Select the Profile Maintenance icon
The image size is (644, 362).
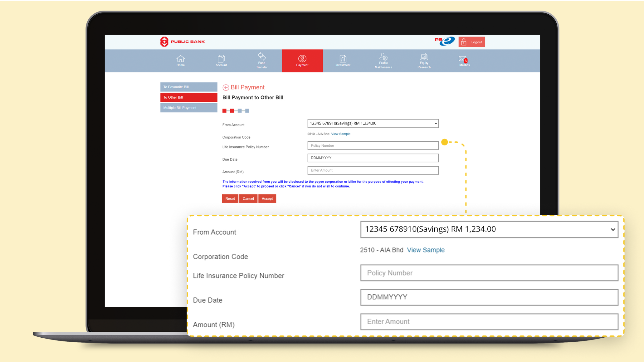point(383,61)
